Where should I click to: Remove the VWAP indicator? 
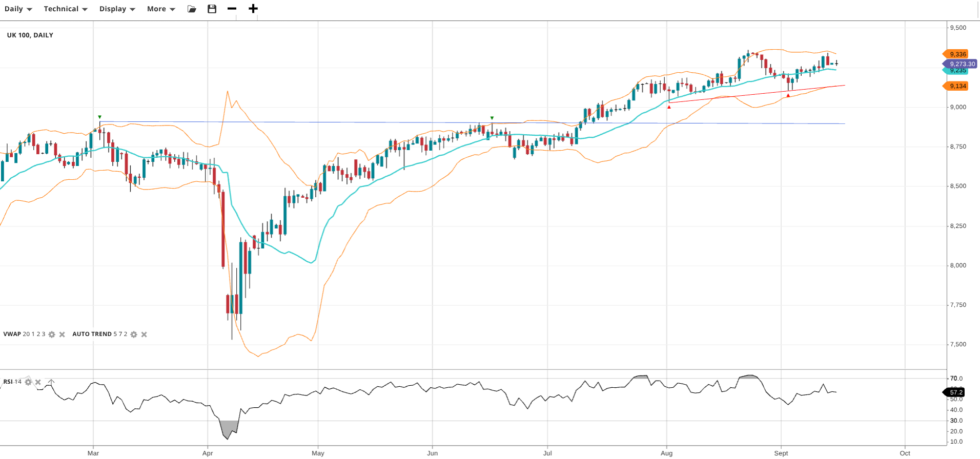pos(62,335)
